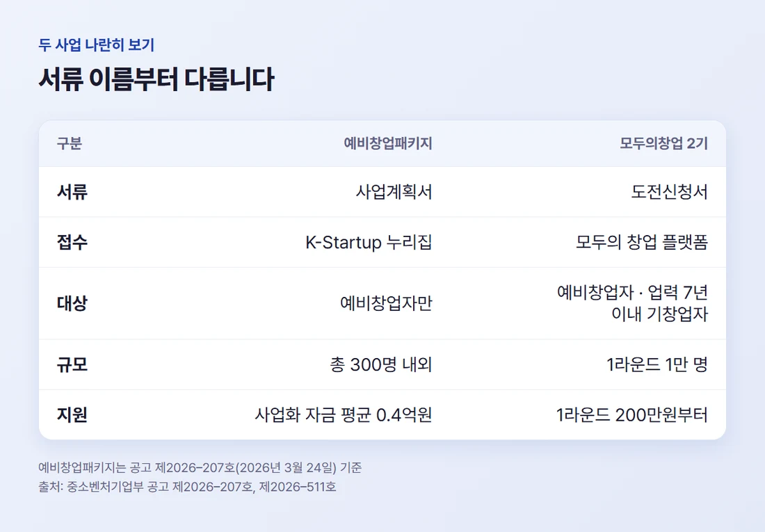The width and height of the screenshot is (765, 532).
Task: Select the '총 300명 내외' cell
Action: [x=381, y=364]
